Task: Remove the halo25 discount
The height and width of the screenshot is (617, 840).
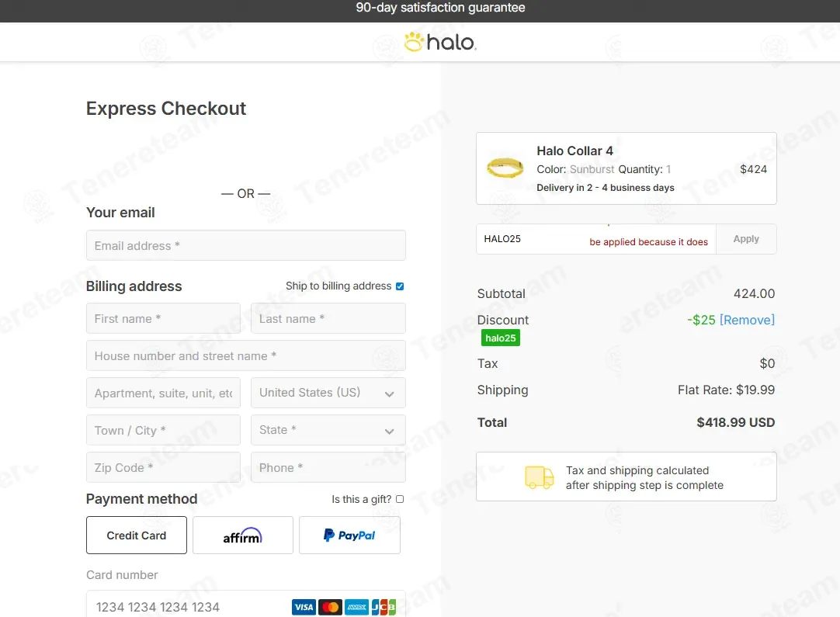Action: point(747,320)
